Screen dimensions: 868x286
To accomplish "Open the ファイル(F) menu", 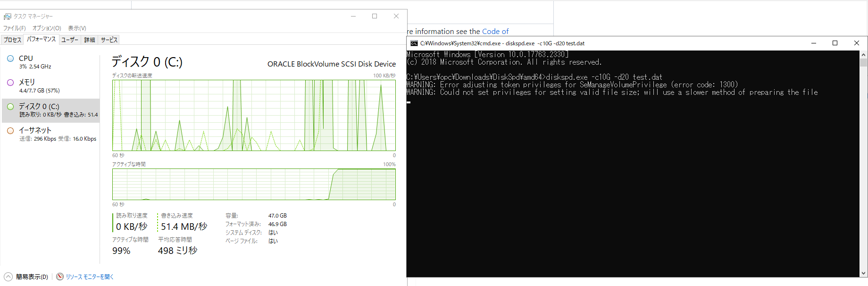I will click(x=15, y=28).
